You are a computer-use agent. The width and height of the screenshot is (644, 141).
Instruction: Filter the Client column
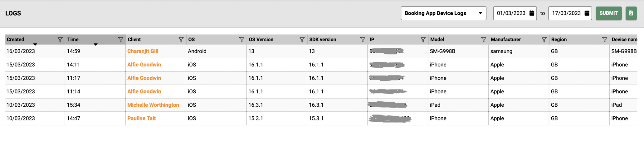tap(181, 40)
